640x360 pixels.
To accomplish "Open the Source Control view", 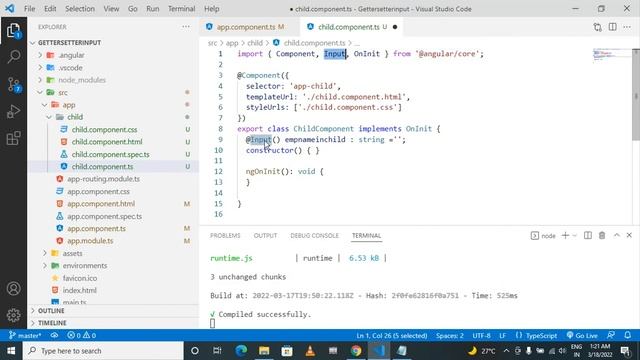I will click(x=13, y=84).
